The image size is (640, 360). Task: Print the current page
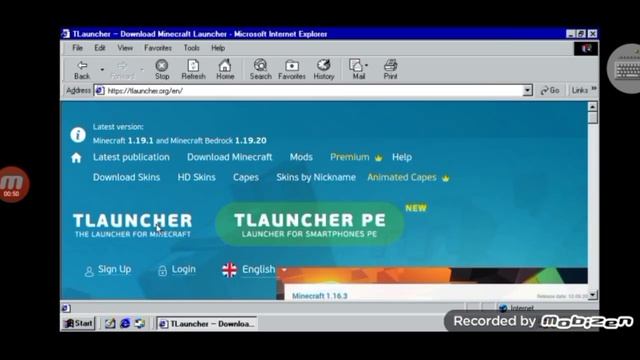[x=390, y=69]
